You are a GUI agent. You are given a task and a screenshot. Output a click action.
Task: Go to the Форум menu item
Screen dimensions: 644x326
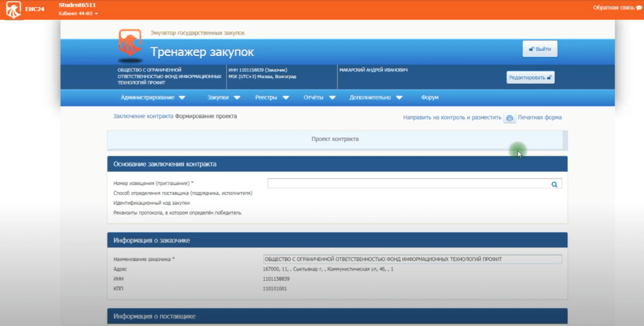pyautogui.click(x=430, y=98)
